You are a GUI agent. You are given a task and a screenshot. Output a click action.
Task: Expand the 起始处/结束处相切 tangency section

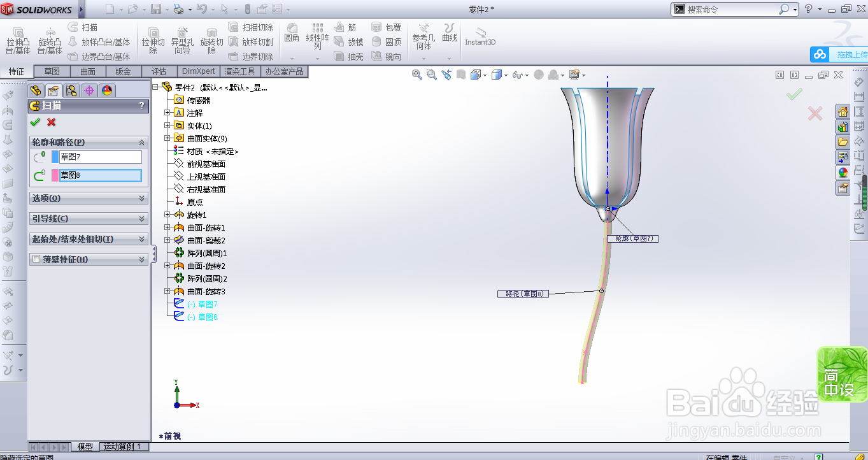[x=89, y=239]
